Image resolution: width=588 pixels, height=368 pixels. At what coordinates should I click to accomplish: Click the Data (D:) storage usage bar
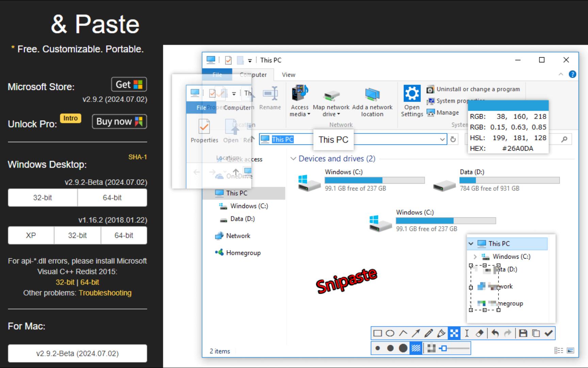click(509, 180)
